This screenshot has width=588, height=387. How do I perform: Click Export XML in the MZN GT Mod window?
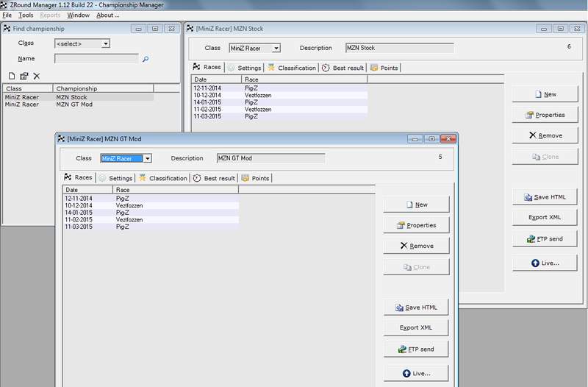415,327
